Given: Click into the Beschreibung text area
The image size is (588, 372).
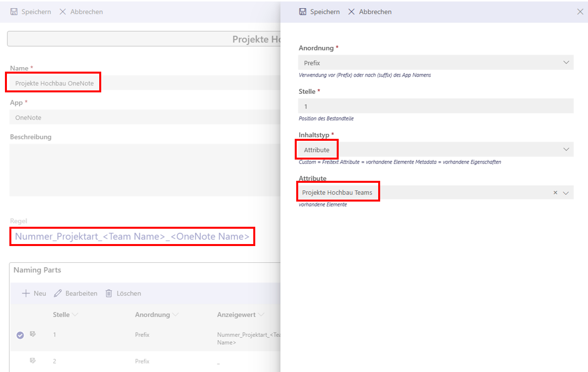Looking at the screenshot, I should pos(145,169).
